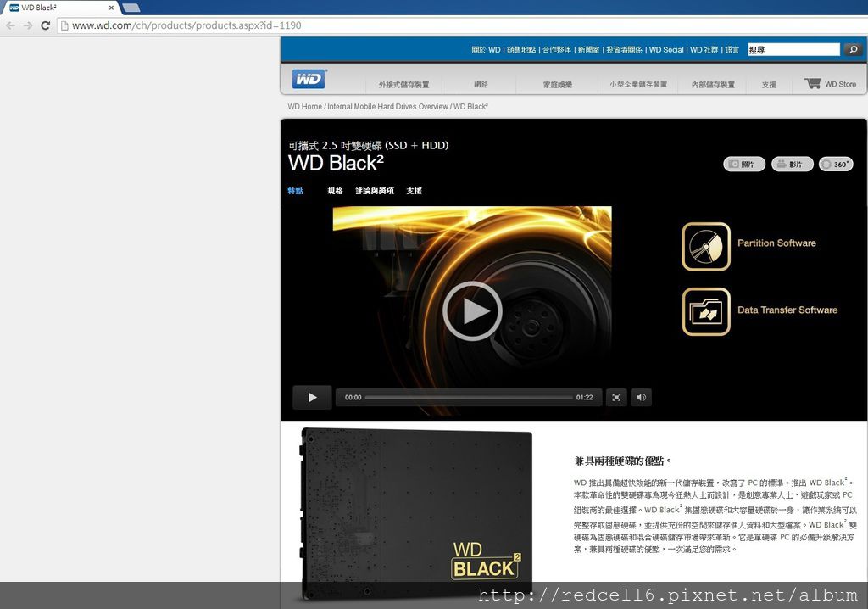This screenshot has height=609, width=868.
Task: Open the WD Social link
Action: pyautogui.click(x=666, y=50)
